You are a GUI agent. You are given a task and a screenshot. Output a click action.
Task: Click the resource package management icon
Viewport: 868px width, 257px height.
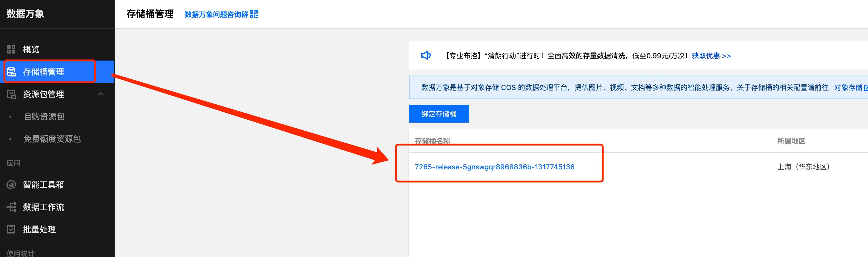coord(11,94)
